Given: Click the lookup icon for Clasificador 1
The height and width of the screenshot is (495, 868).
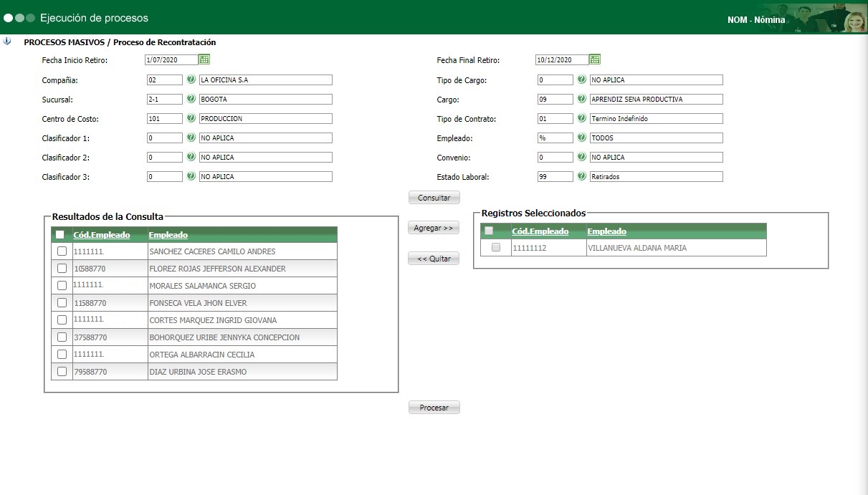Looking at the screenshot, I should coord(191,138).
